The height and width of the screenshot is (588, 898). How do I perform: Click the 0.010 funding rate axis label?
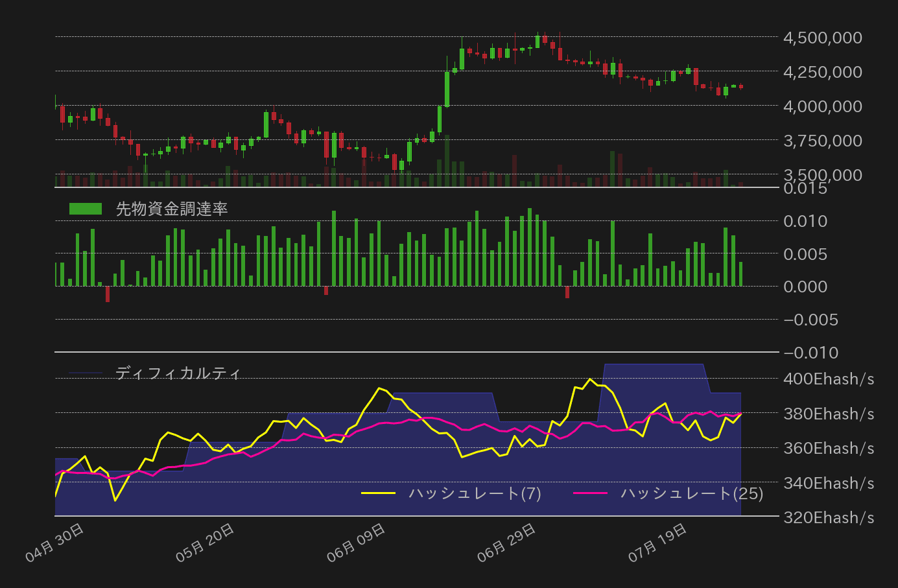tap(805, 221)
